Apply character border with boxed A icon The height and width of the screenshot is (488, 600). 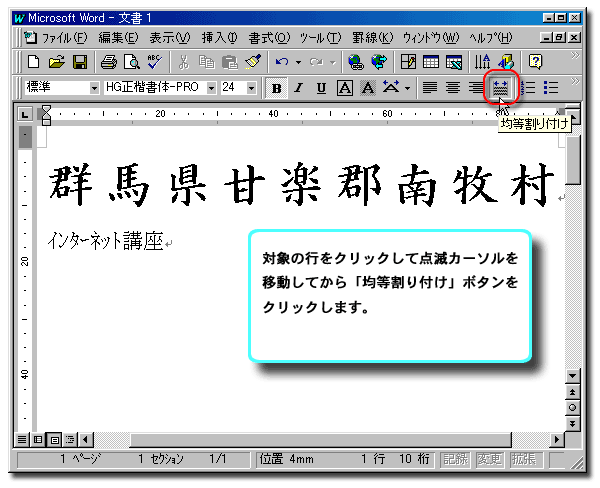coord(345,88)
